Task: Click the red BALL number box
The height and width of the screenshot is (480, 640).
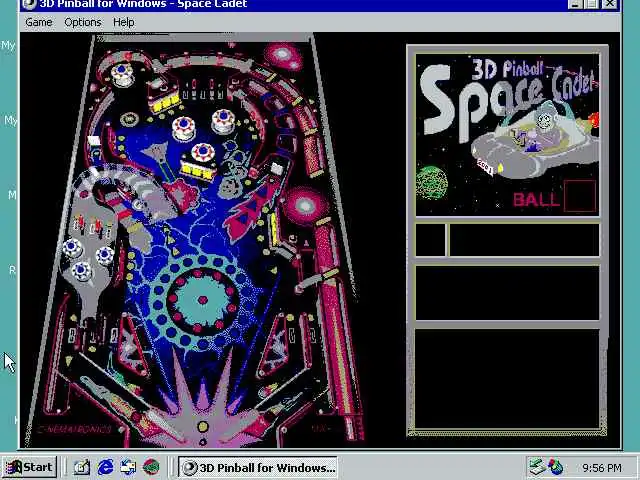Action: click(580, 196)
